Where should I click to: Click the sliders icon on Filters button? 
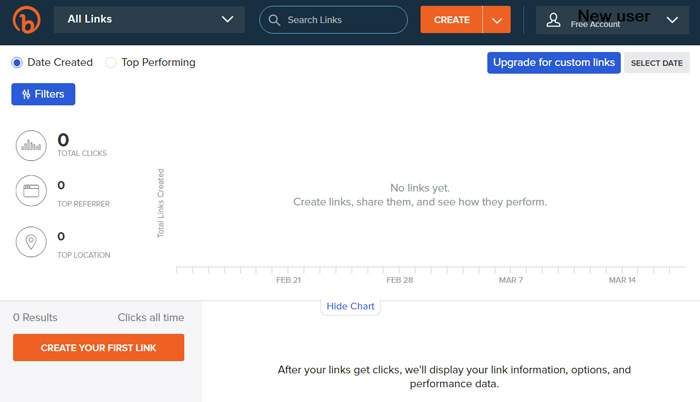click(x=26, y=94)
